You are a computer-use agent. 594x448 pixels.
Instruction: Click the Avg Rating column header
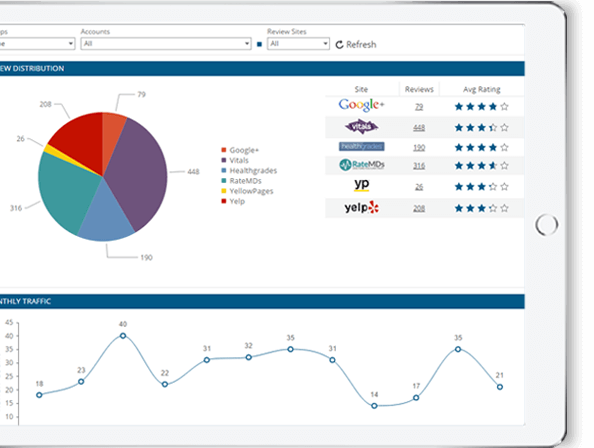481,89
